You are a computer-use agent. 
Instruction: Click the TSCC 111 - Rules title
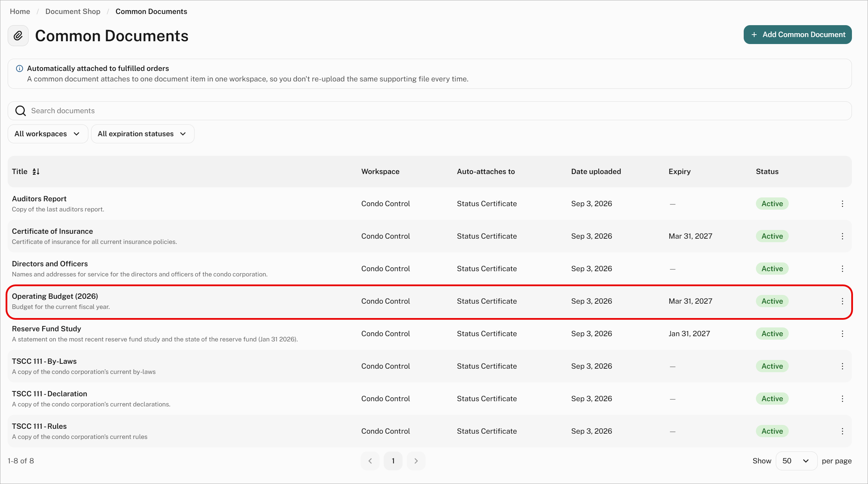tap(39, 426)
